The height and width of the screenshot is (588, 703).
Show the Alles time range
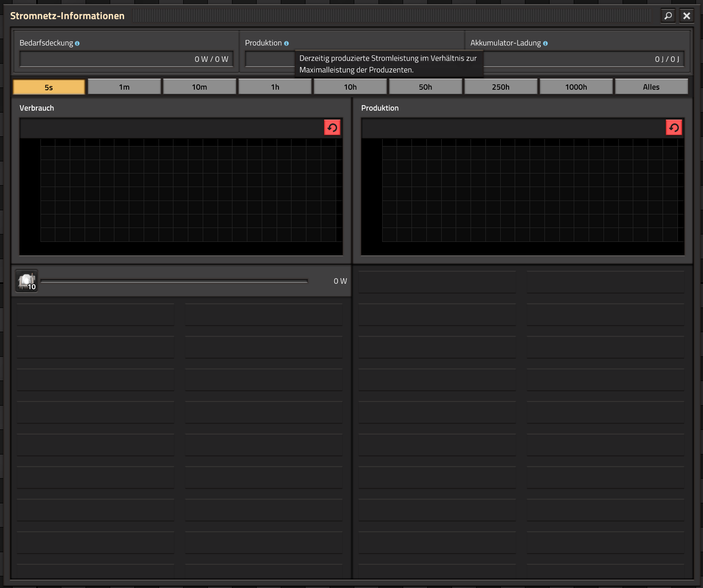[651, 87]
